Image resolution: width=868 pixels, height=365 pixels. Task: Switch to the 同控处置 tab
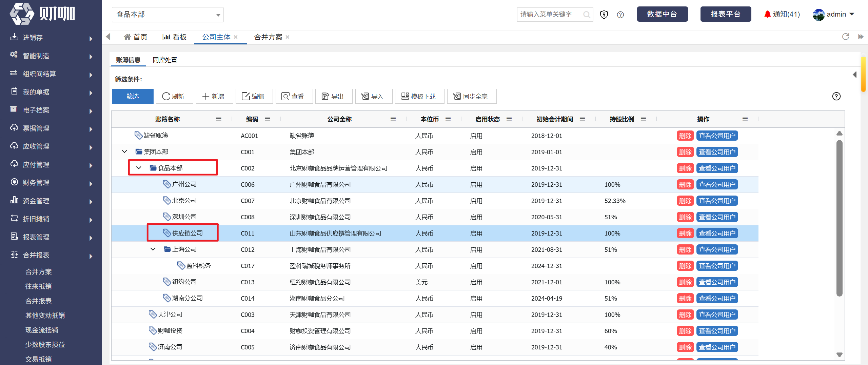pos(165,60)
